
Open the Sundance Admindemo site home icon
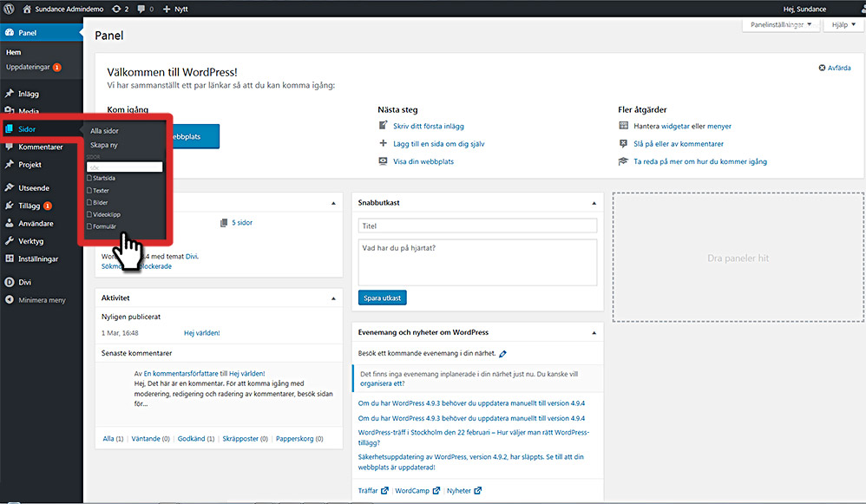tap(27, 9)
